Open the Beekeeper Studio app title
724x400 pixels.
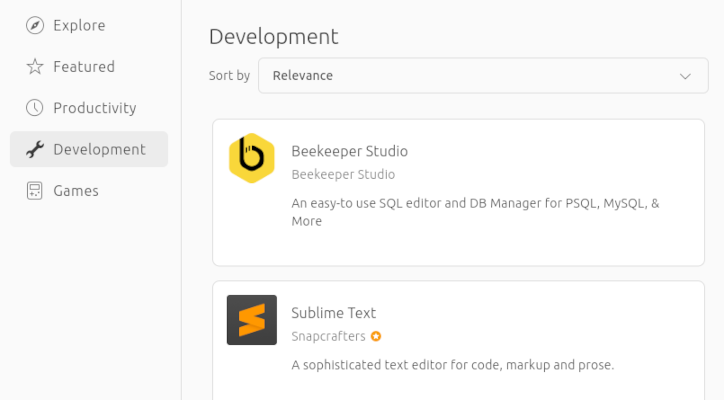(x=349, y=151)
